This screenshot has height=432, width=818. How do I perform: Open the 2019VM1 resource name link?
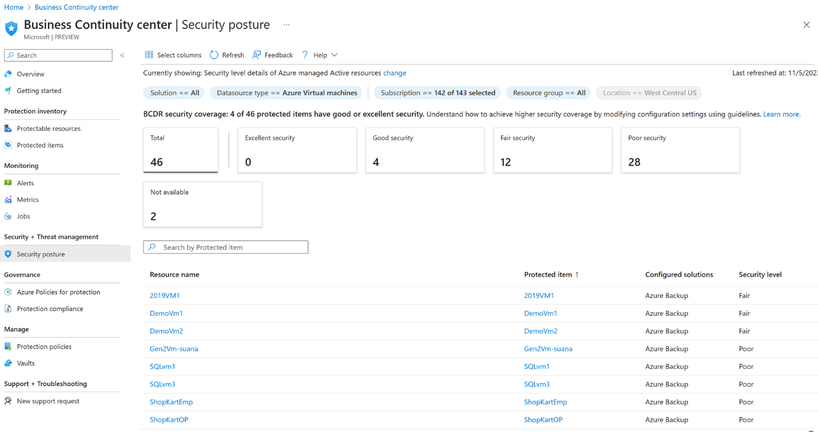[165, 295]
